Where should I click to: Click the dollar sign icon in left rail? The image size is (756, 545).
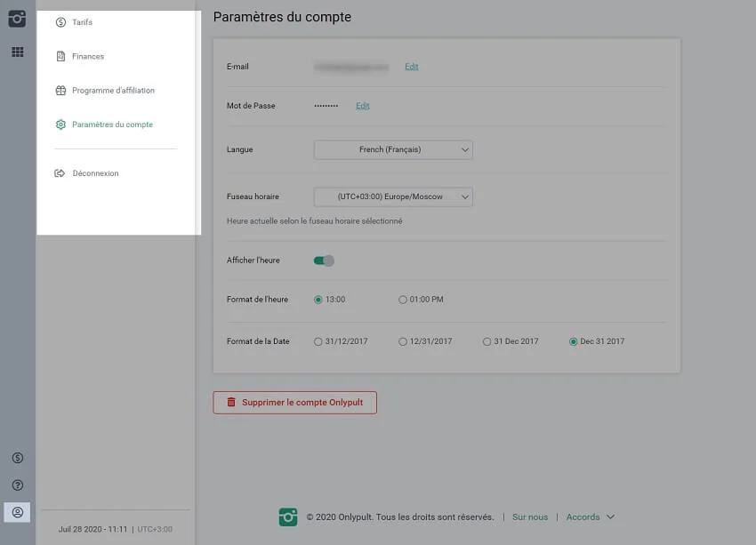[17, 458]
